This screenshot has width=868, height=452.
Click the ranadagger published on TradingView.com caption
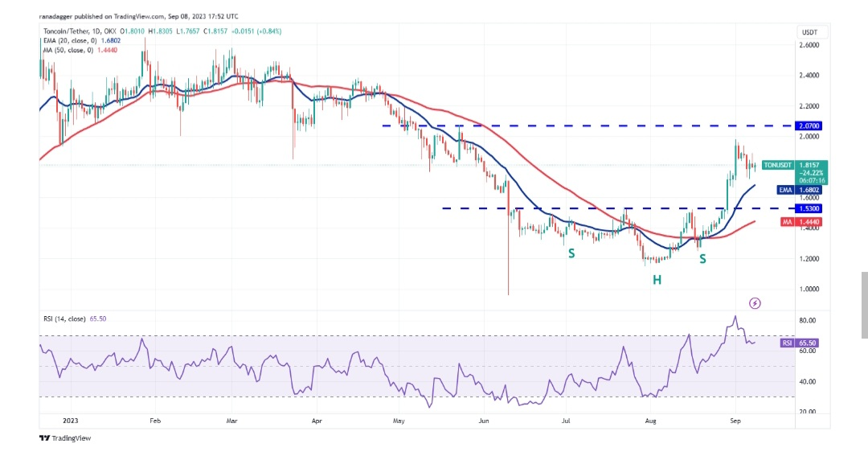click(x=139, y=17)
